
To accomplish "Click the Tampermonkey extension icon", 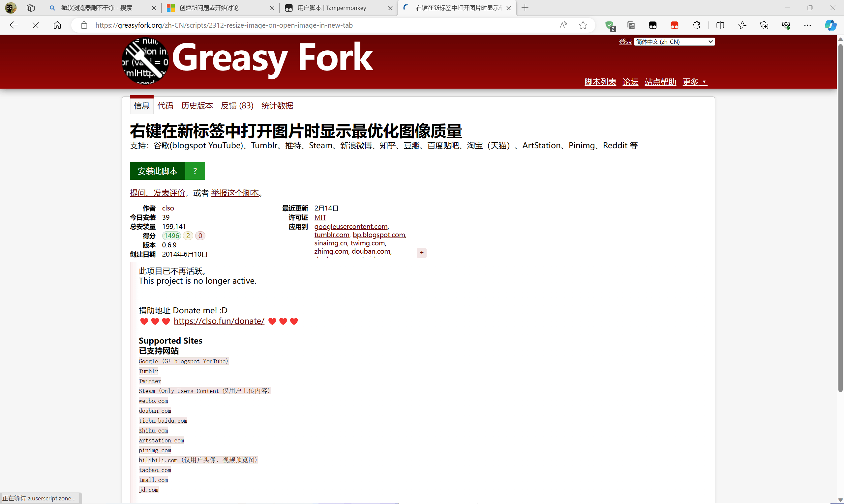I will click(653, 25).
